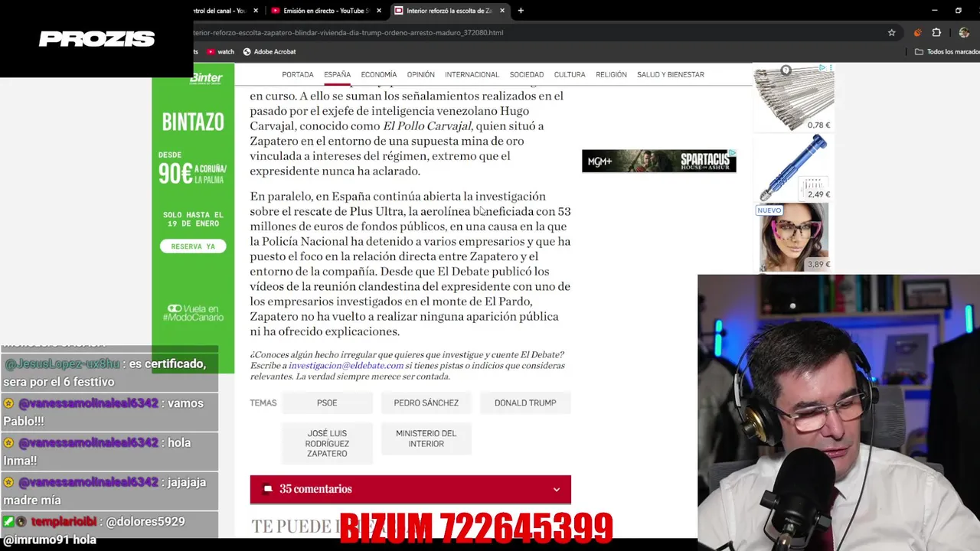Go to the PORTADA section

[x=298, y=74]
